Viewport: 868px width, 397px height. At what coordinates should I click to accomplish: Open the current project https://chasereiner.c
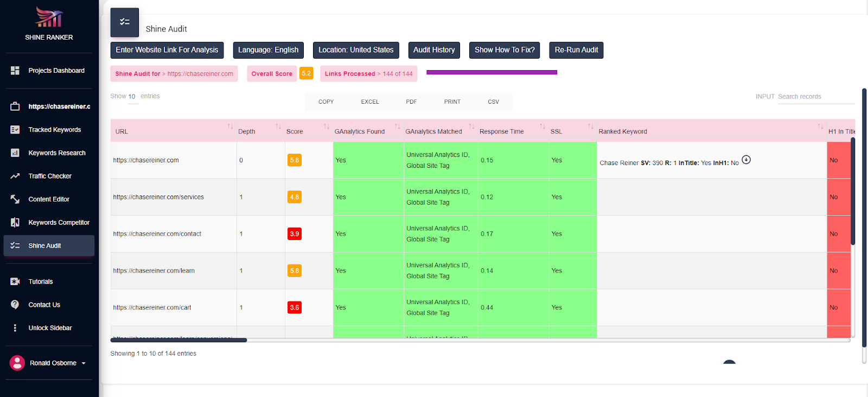60,106
